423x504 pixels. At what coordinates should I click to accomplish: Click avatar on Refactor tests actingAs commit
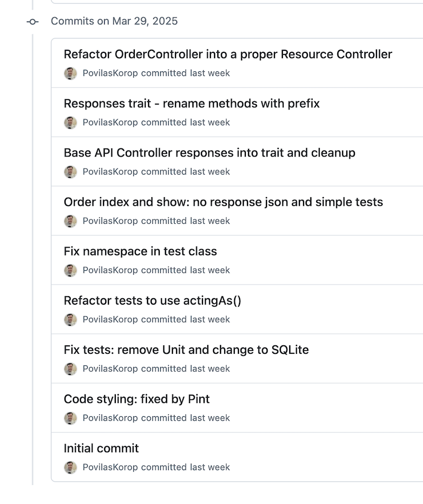tap(70, 319)
